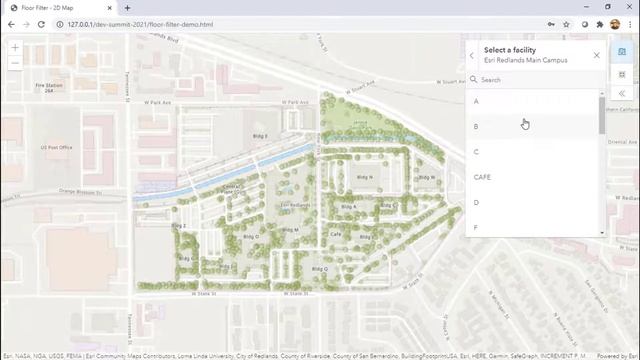Collapse the floor filter widget
Viewport: 640px width, 360px height.
point(622,93)
